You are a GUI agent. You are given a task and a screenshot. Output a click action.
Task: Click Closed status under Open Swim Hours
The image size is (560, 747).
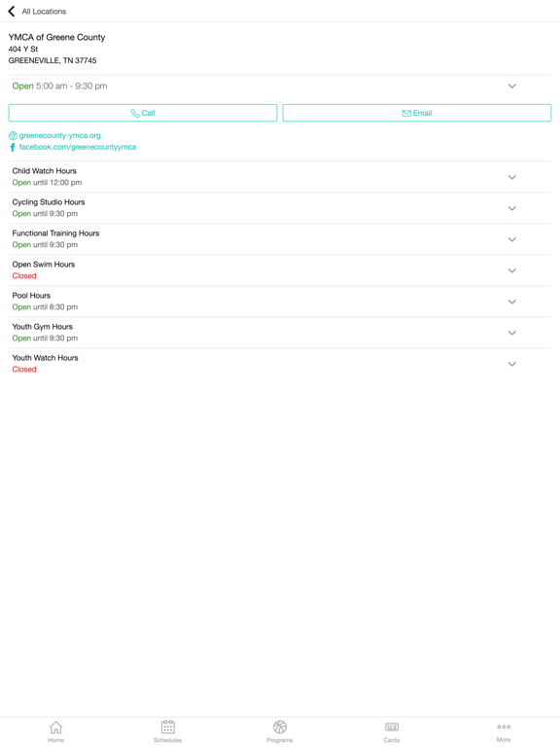(24, 276)
